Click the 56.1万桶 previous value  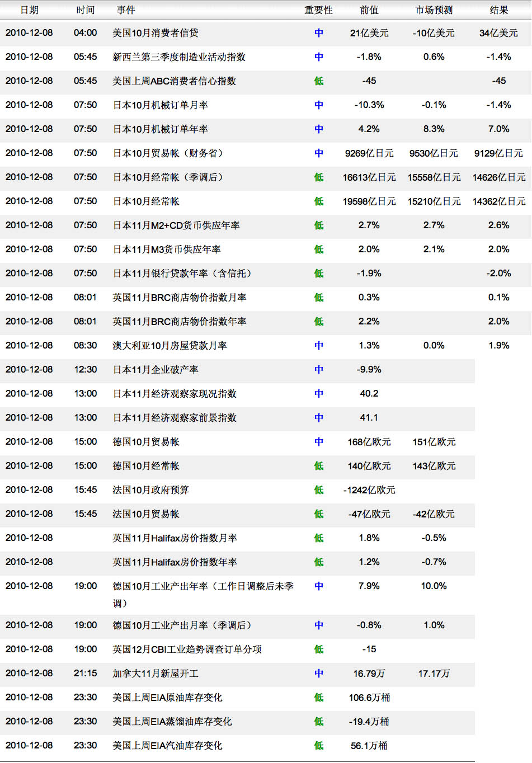coord(369,746)
